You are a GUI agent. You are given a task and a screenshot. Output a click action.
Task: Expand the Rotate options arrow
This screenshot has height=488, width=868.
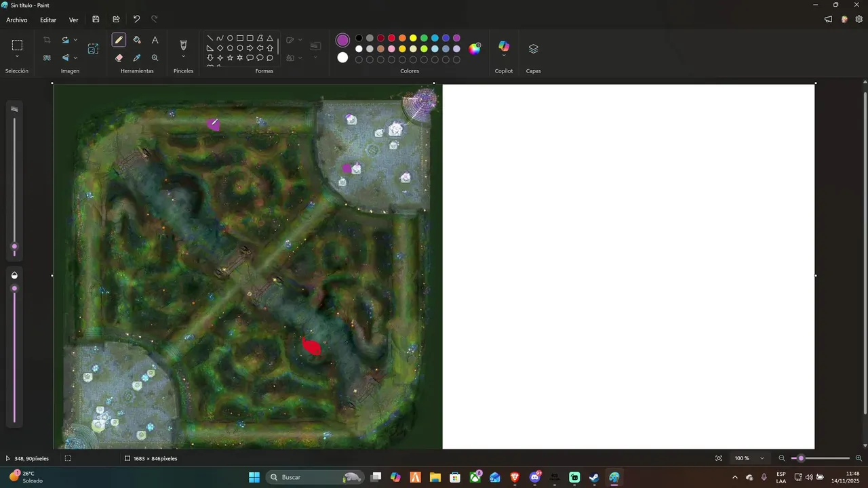coord(75,40)
